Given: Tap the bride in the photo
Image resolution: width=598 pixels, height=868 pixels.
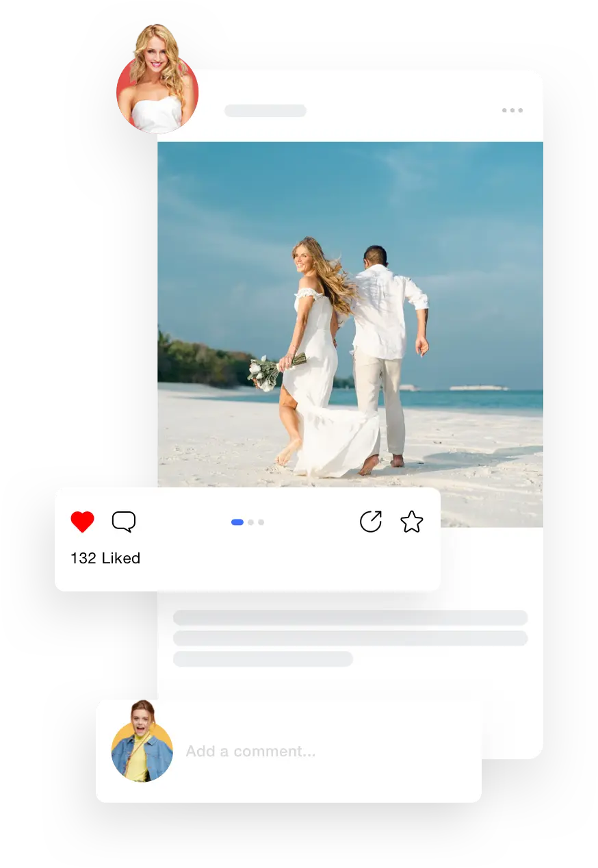Looking at the screenshot, I should click(315, 356).
